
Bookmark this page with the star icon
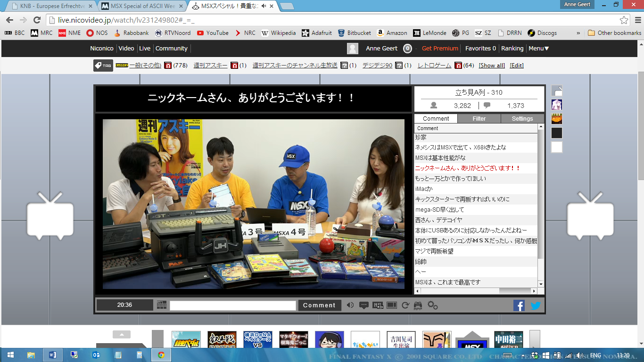click(624, 20)
